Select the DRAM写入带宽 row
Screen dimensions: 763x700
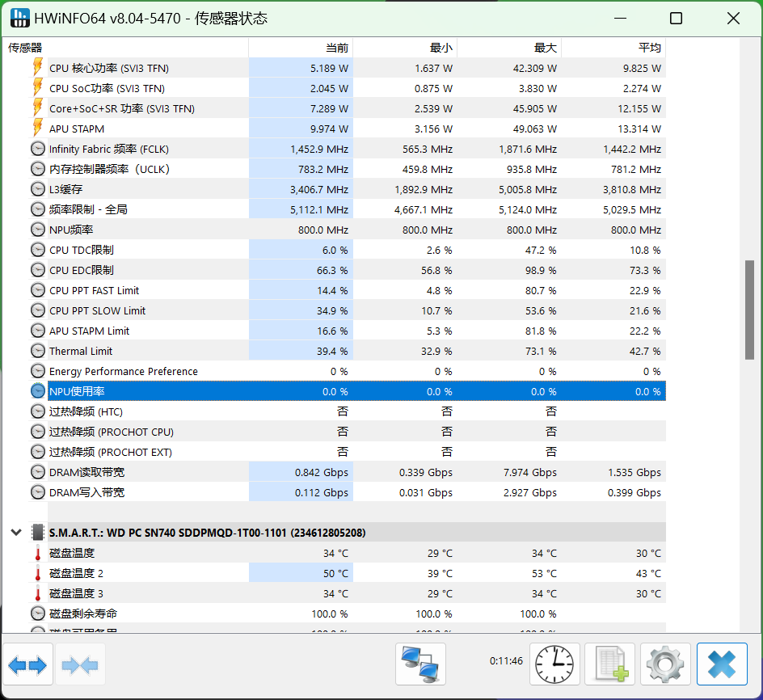356,492
